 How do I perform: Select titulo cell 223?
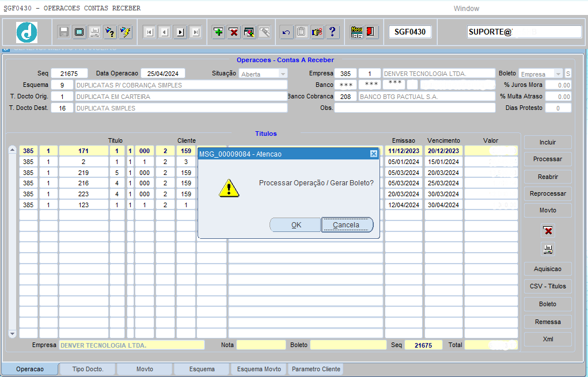84,194
